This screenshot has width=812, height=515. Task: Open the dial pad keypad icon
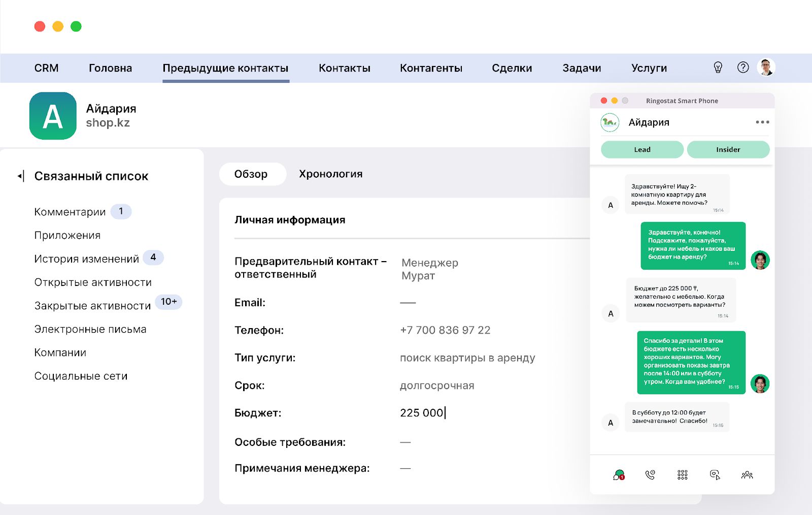point(682,475)
